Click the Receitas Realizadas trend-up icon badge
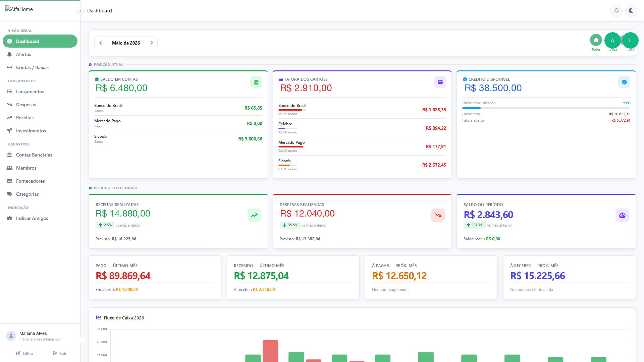The height and width of the screenshot is (362, 644). pyautogui.click(x=254, y=215)
